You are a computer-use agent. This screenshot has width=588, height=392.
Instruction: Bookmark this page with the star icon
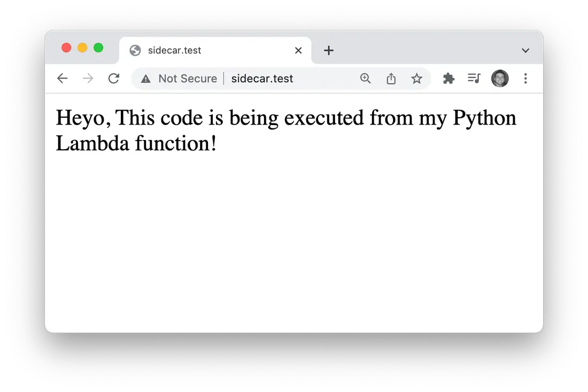(x=416, y=79)
